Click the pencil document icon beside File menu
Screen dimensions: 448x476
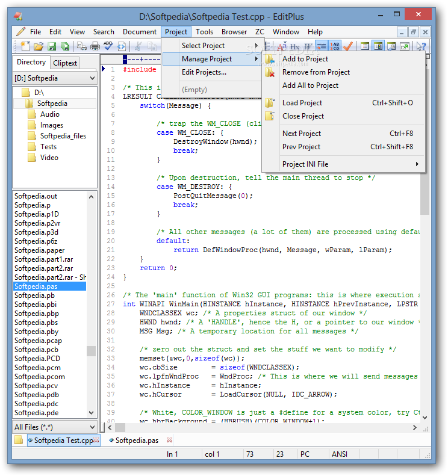coord(20,31)
